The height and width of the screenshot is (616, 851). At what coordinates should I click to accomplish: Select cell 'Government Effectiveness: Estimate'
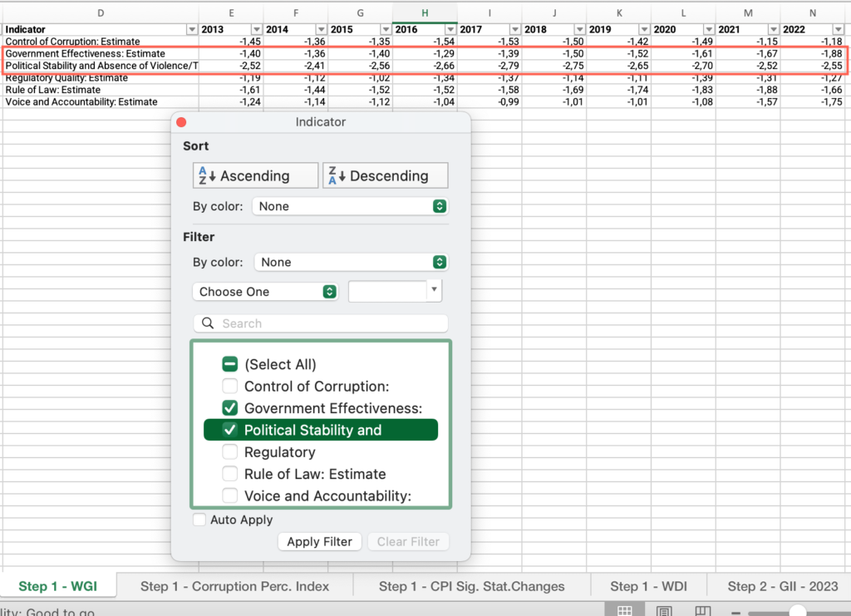pyautogui.click(x=101, y=53)
